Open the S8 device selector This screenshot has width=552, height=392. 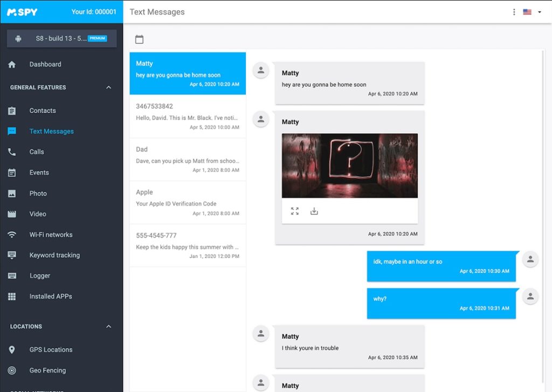pyautogui.click(x=61, y=39)
